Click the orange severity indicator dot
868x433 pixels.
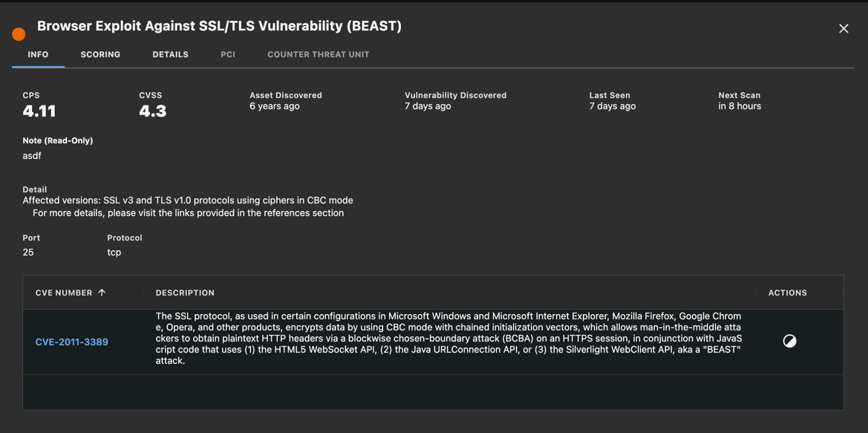tap(19, 34)
